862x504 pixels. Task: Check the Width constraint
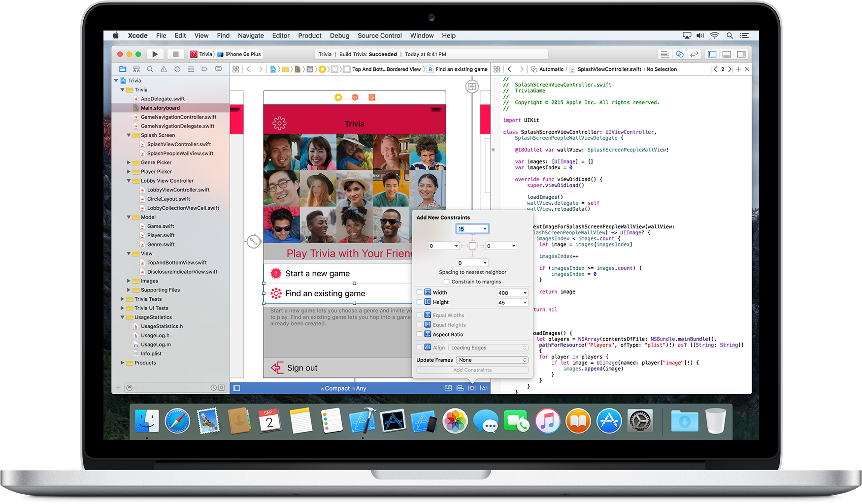click(x=419, y=292)
